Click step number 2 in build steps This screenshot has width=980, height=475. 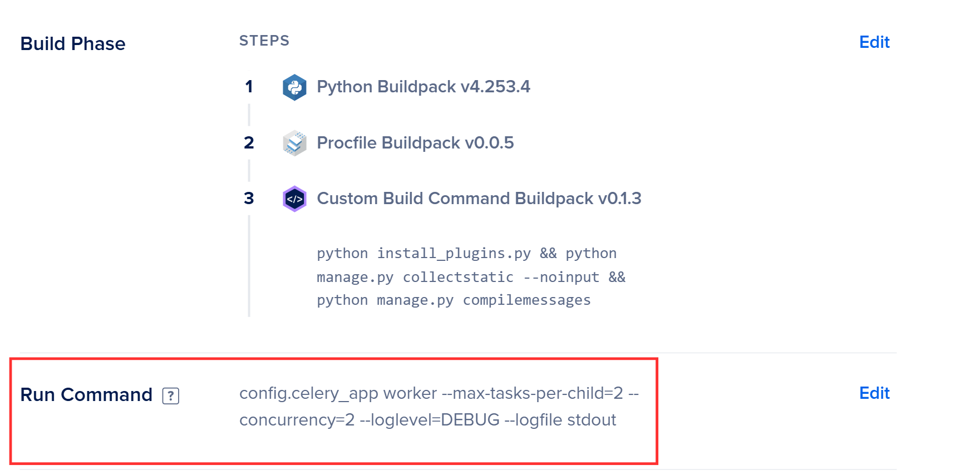(x=249, y=143)
